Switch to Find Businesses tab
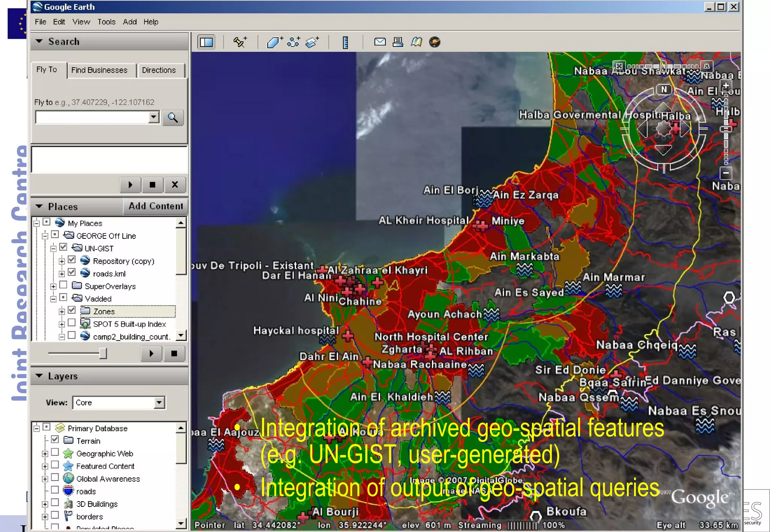Screen dimensions: 770x532 click(99, 70)
